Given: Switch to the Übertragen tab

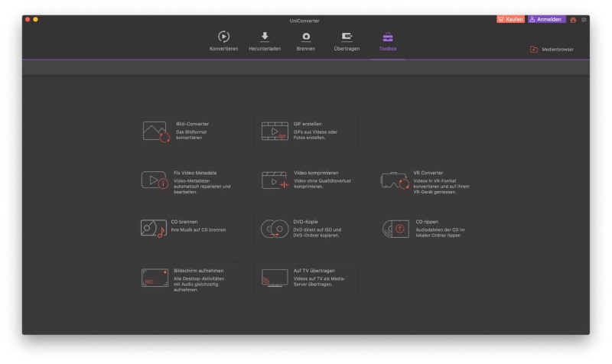Looking at the screenshot, I should (x=346, y=41).
